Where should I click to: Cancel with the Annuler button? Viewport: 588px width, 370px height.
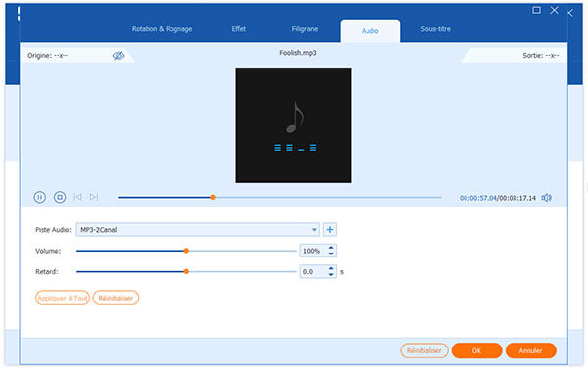530,350
